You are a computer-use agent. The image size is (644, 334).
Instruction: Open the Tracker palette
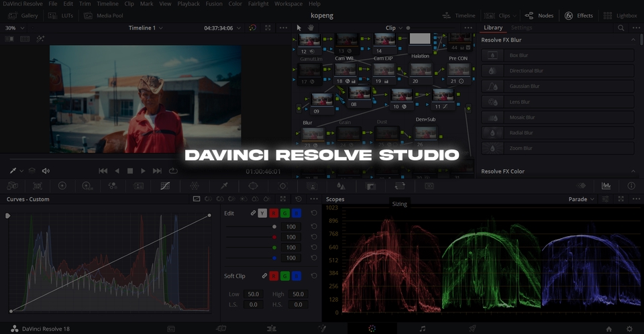coord(283,186)
